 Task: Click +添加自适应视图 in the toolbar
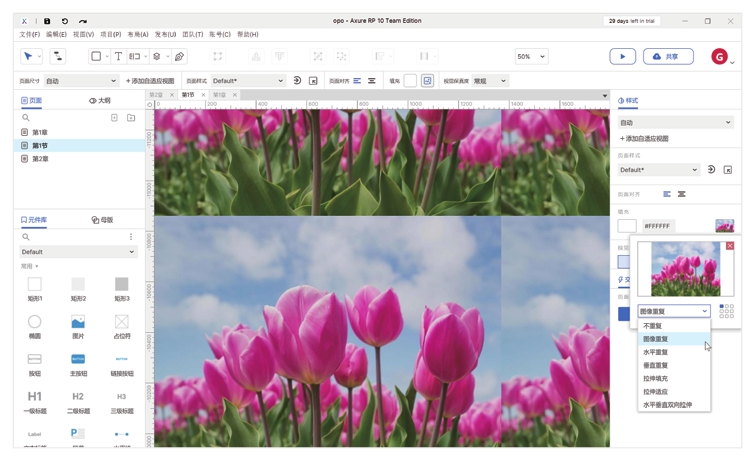[x=150, y=81]
